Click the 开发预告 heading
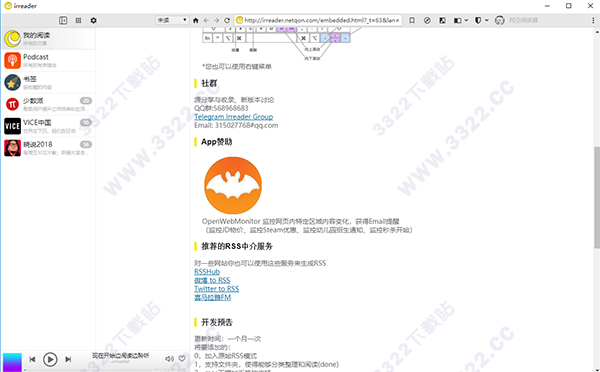This screenshot has height=372, width=600. (x=217, y=322)
